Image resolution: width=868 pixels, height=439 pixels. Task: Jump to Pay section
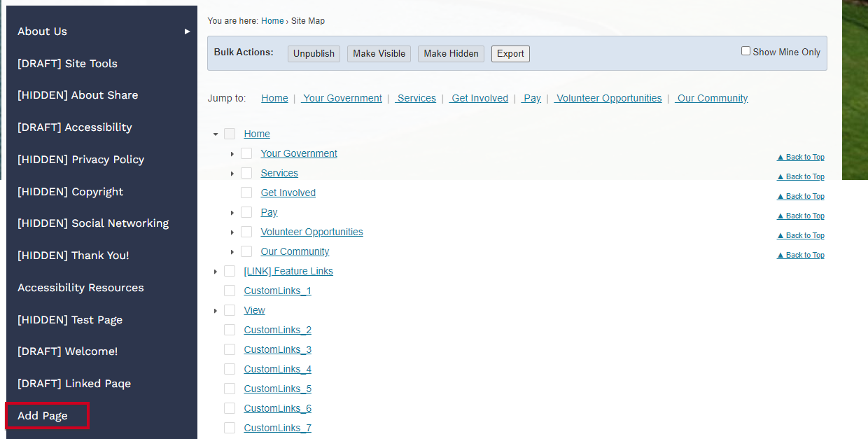point(531,98)
